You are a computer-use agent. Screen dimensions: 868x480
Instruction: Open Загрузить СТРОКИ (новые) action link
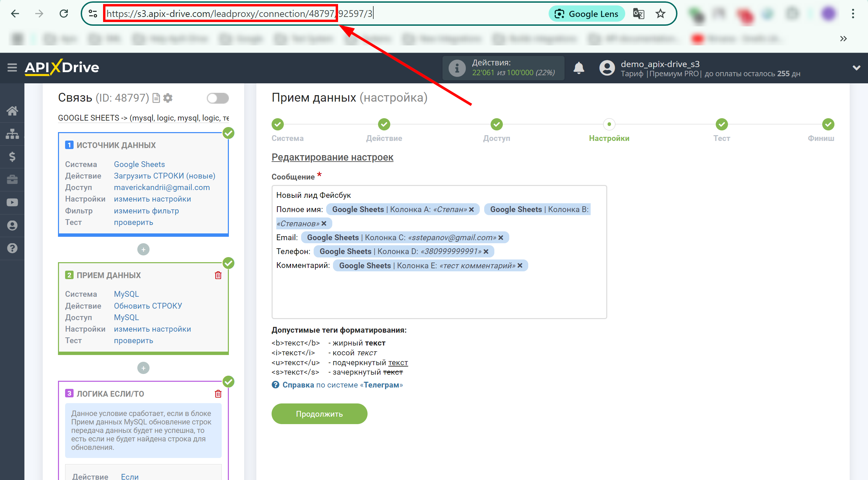coord(164,176)
